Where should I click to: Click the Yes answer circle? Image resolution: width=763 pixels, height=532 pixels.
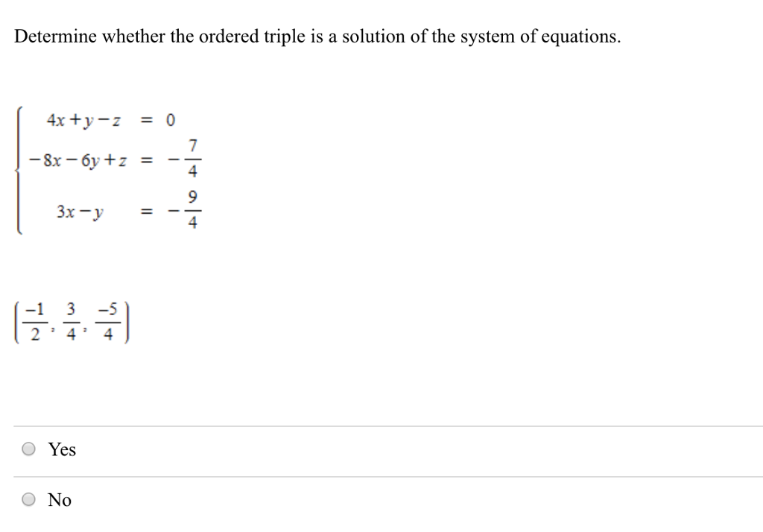click(28, 449)
